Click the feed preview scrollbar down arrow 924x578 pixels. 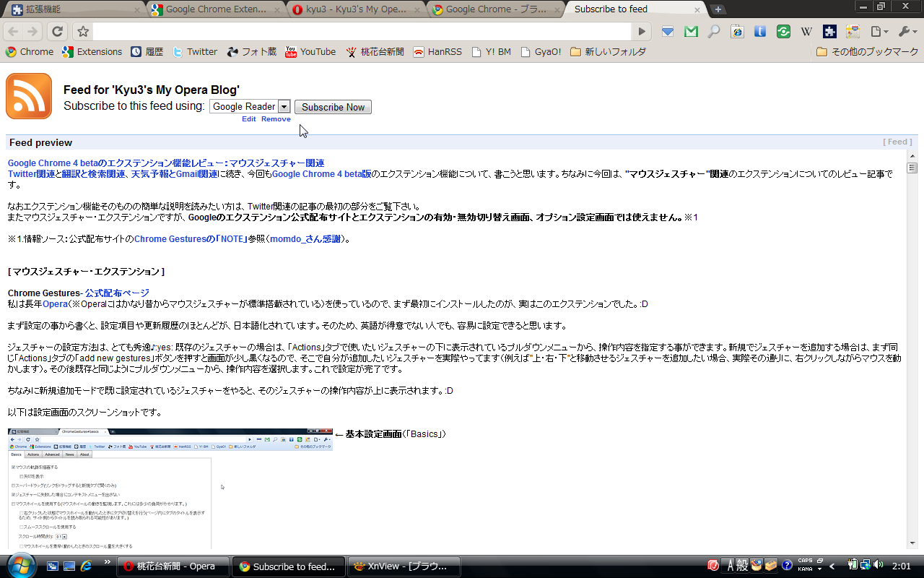[x=912, y=543]
